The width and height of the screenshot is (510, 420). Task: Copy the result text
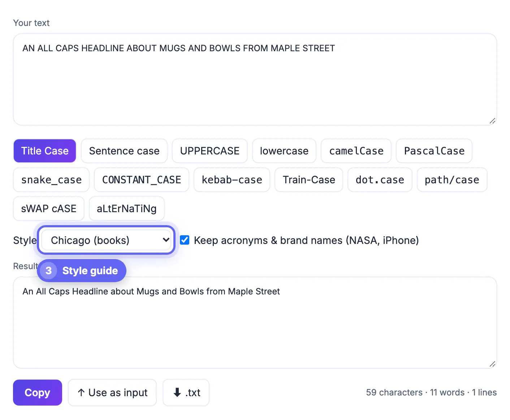coord(38,393)
